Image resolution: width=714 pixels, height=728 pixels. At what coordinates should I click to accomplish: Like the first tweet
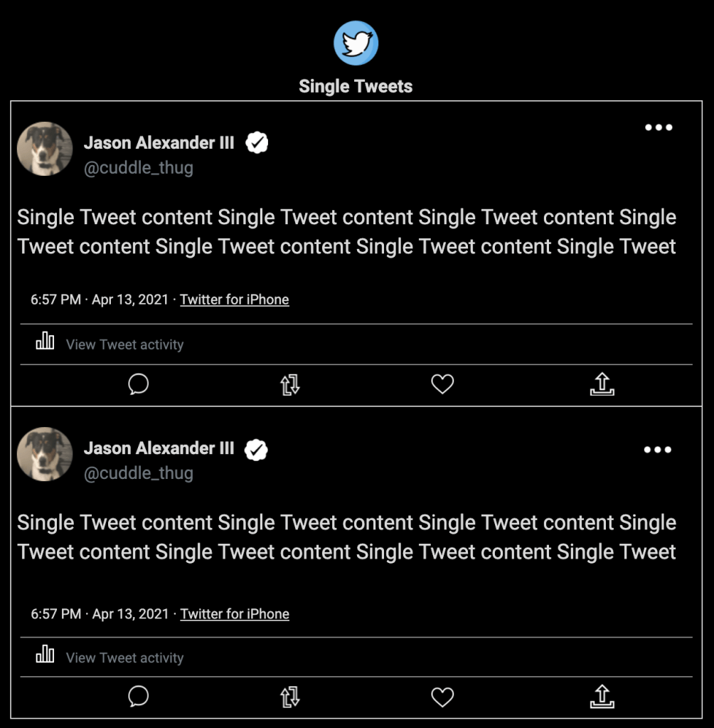tap(442, 384)
